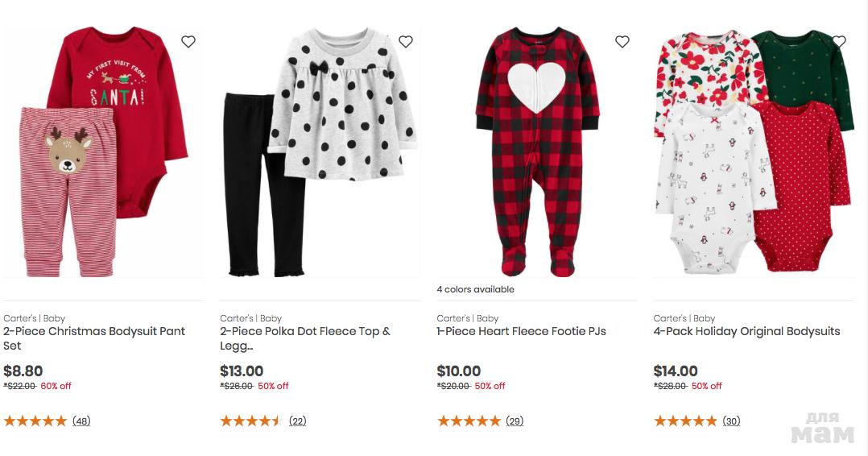The image size is (868, 456).
Task: Toggle wishlist heart on Polka Dot Fleece set
Action: pyautogui.click(x=406, y=42)
